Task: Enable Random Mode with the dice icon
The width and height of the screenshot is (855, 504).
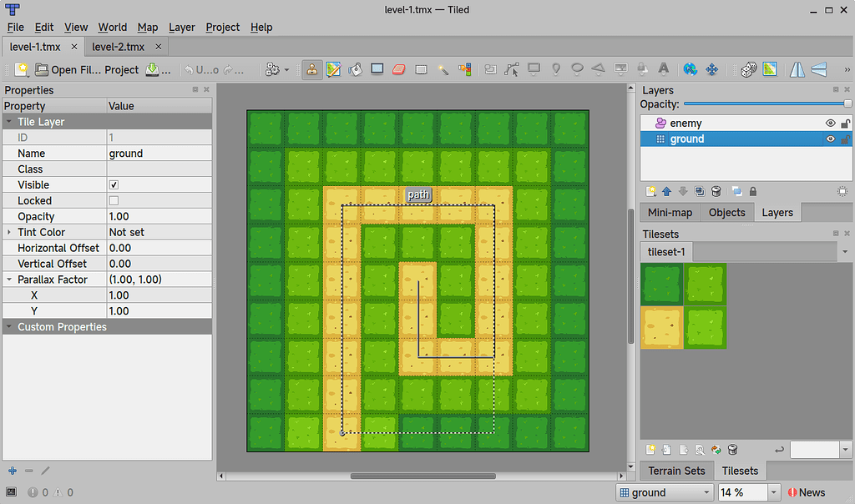Action: pos(749,70)
